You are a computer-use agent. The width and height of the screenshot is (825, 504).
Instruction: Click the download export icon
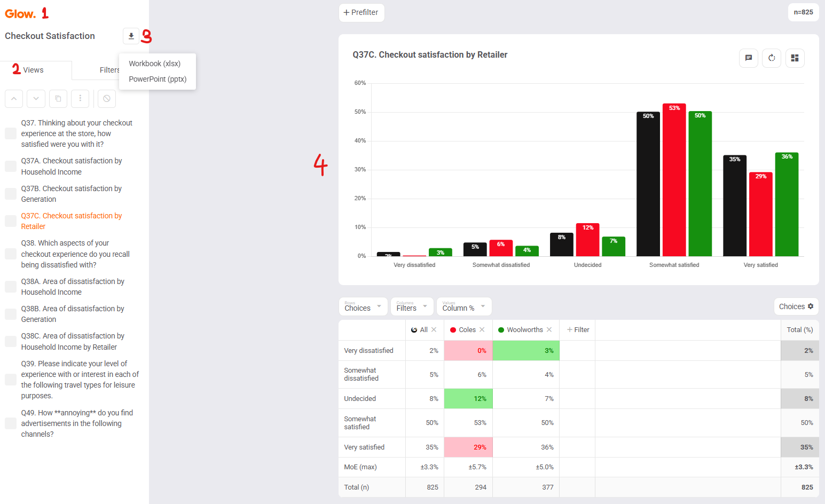click(x=131, y=36)
